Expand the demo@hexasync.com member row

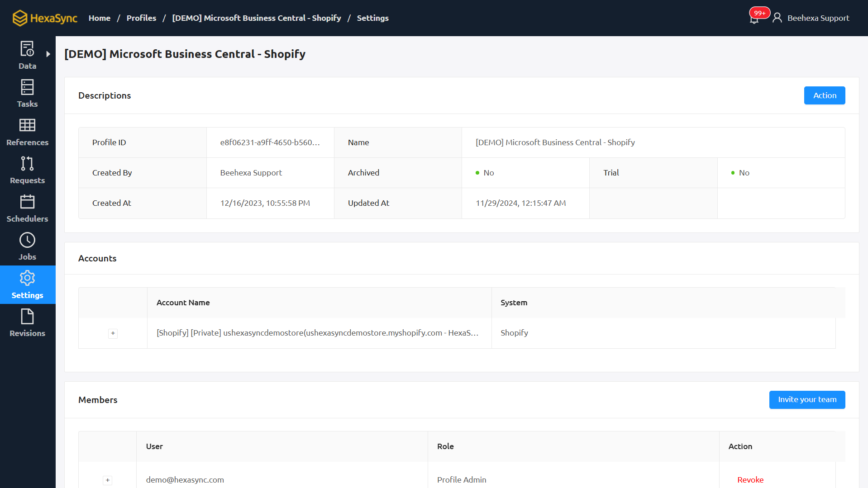click(x=108, y=480)
